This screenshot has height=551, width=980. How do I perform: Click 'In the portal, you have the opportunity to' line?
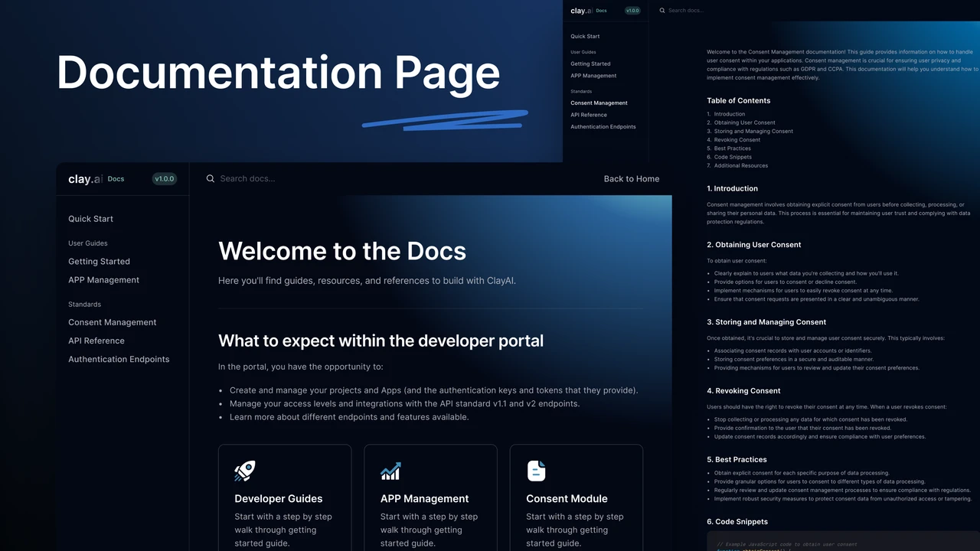pyautogui.click(x=301, y=367)
